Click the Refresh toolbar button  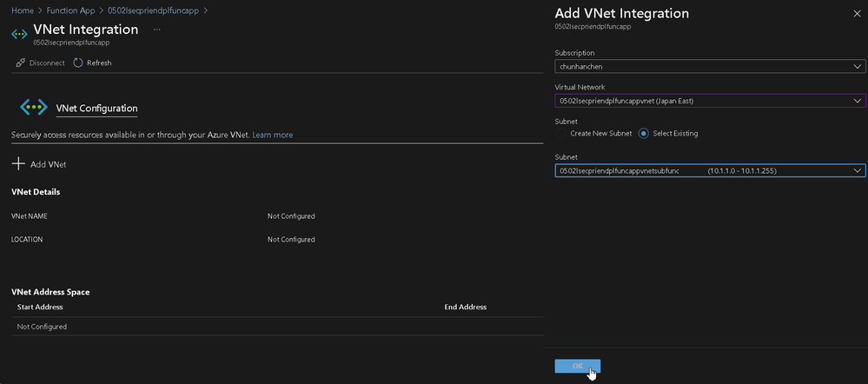(92, 63)
